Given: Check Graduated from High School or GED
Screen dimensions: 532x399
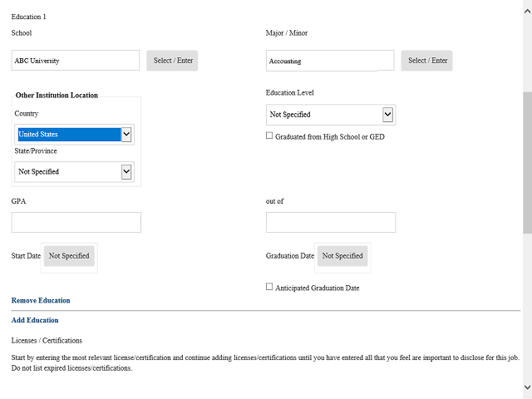Looking at the screenshot, I should [x=269, y=135].
